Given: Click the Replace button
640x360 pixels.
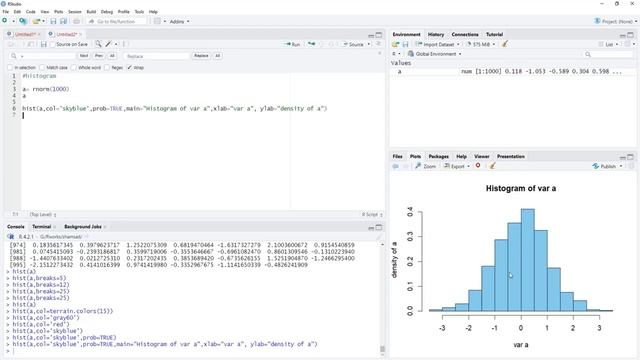Looking at the screenshot, I should click(201, 56).
